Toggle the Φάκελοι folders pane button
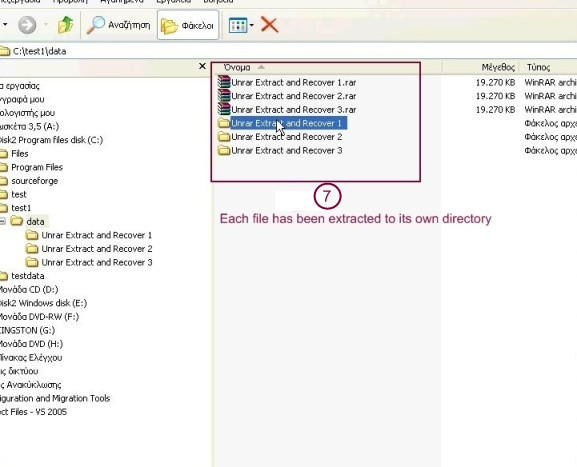Screen dimensions: 577x467 click(188, 25)
